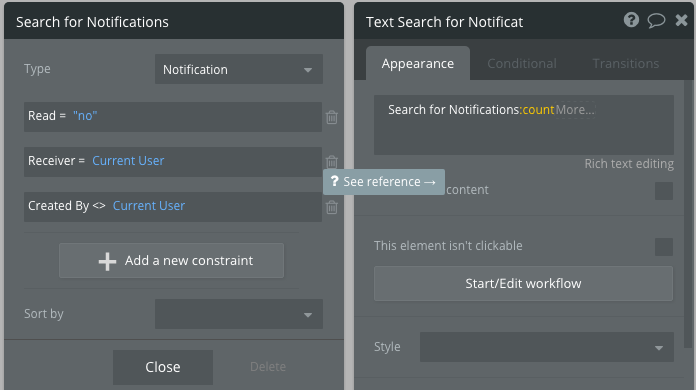This screenshot has height=390, width=696.
Task: Click the yellow count expression in text field
Action: point(538,110)
